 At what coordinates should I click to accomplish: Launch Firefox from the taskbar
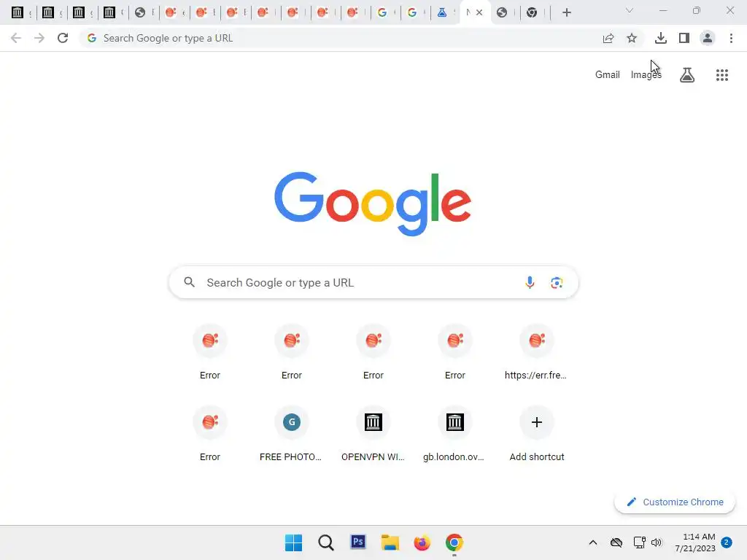click(422, 542)
